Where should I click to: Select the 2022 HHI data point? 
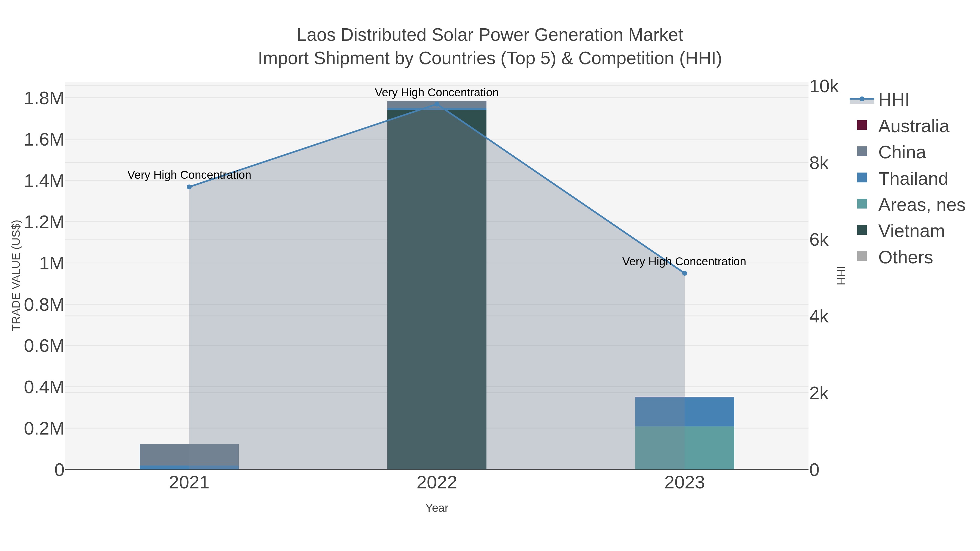437,104
